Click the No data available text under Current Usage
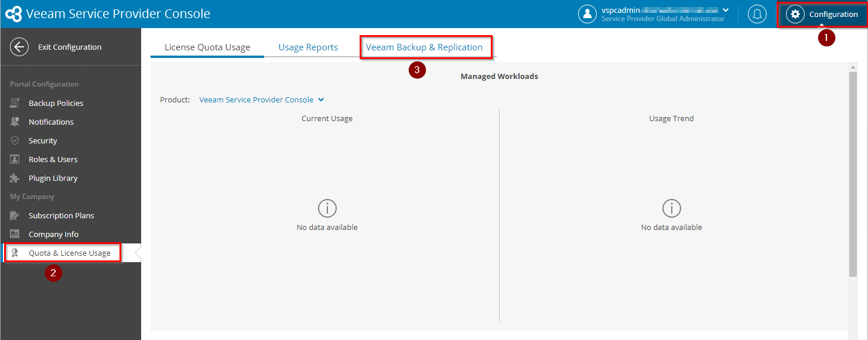The height and width of the screenshot is (340, 868). point(327,227)
